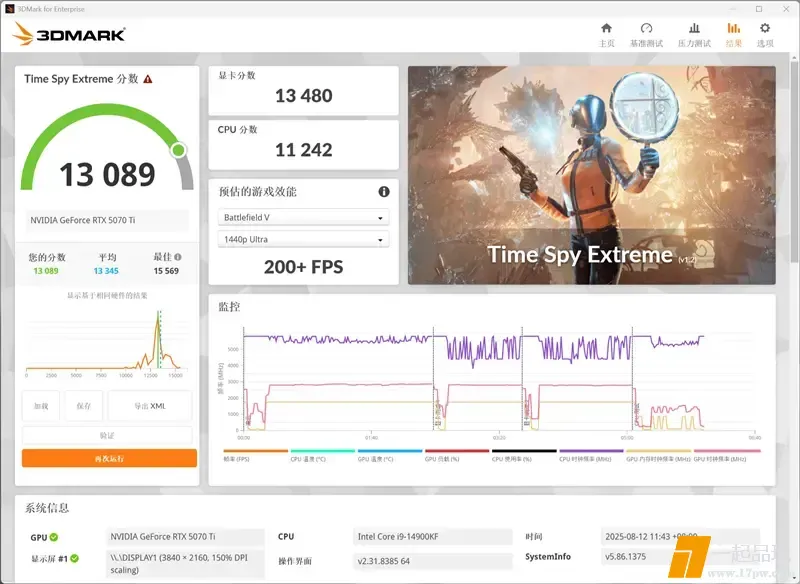Click the CPU 分数 value 11 242
Image resolution: width=800 pixels, height=584 pixels.
tap(304, 149)
